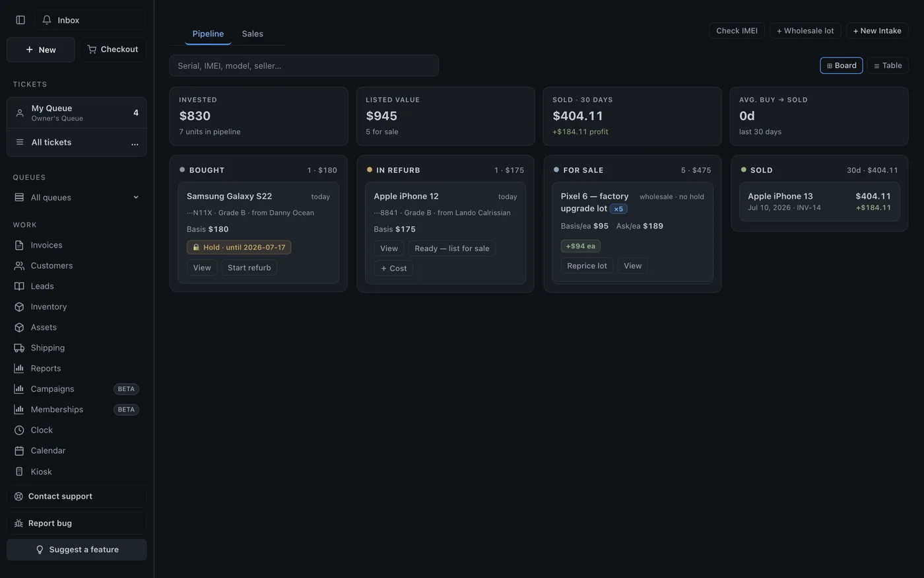The image size is (924, 578).
Task: Open Memberships chart icon
Action: click(19, 409)
